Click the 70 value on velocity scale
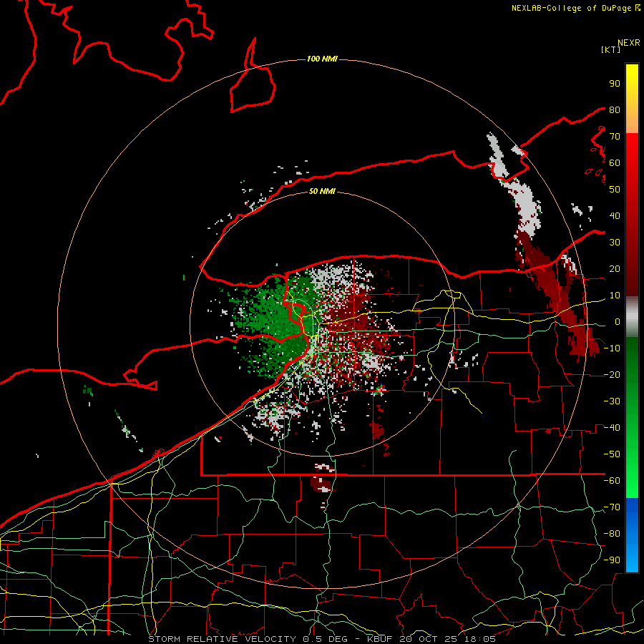 click(x=615, y=137)
